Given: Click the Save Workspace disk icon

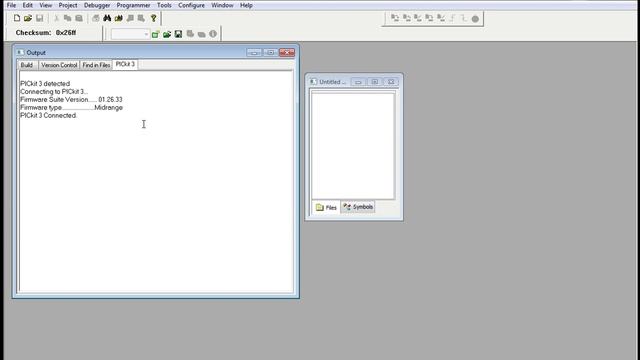Looking at the screenshot, I should click(178, 34).
